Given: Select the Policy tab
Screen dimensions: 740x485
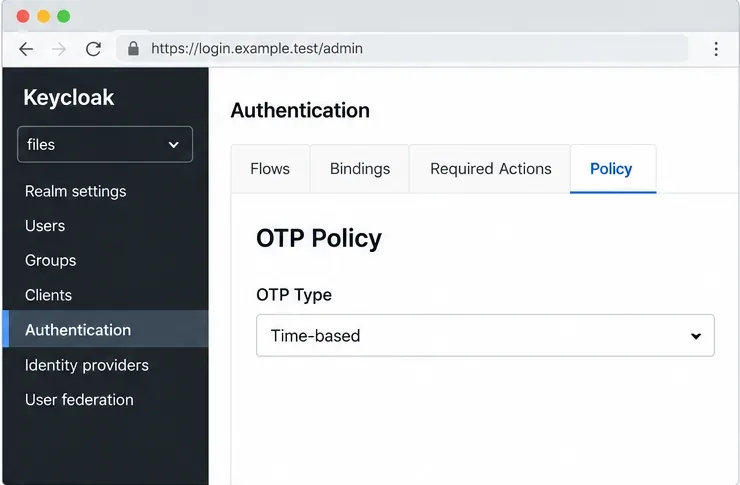Looking at the screenshot, I should coord(613,169).
